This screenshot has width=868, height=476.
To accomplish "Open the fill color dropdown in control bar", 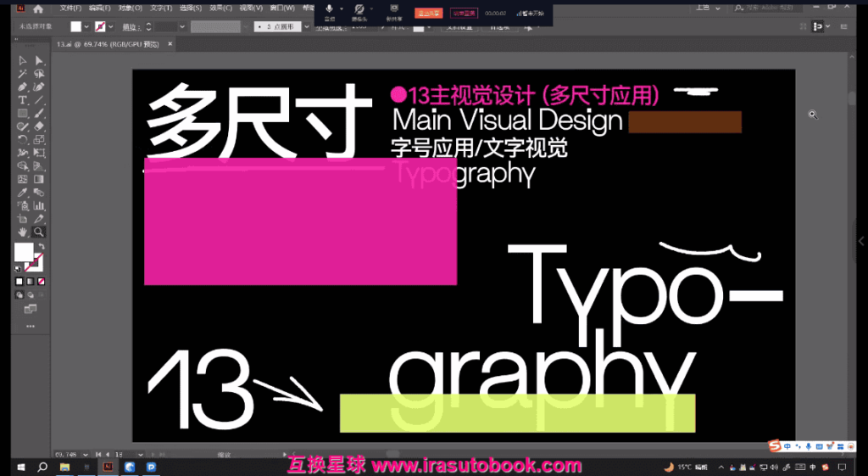I will pyautogui.click(x=86, y=27).
